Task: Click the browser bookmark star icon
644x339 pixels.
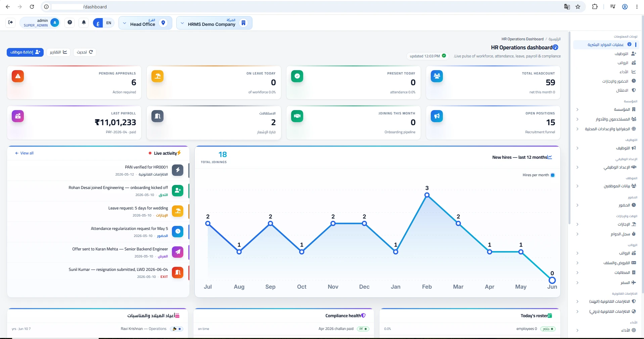Action: [578, 7]
